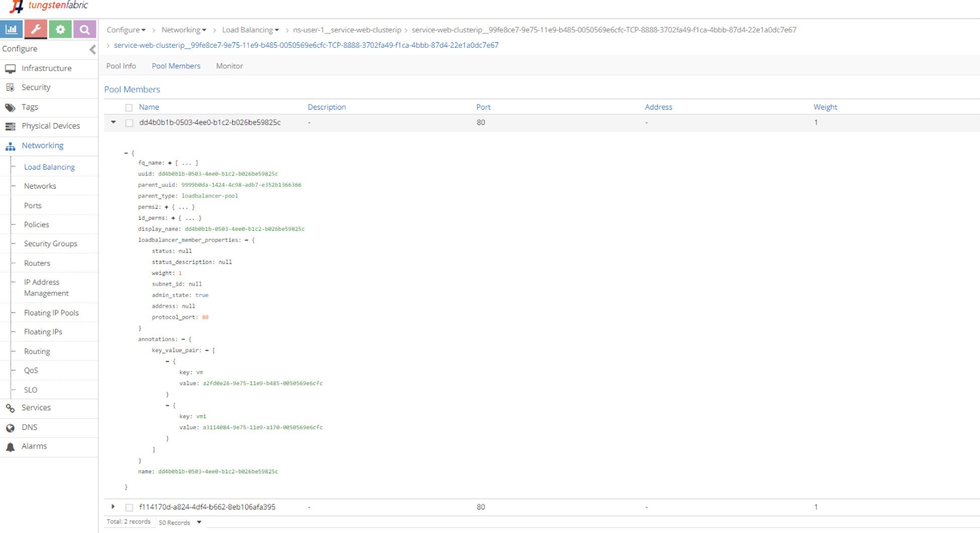Click the tungstenfabric logo
The width and height of the screenshot is (980, 533).
point(49,6)
